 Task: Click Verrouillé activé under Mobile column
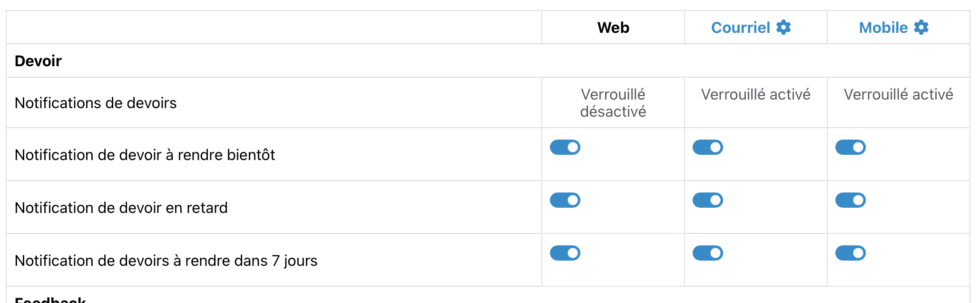[x=898, y=95]
